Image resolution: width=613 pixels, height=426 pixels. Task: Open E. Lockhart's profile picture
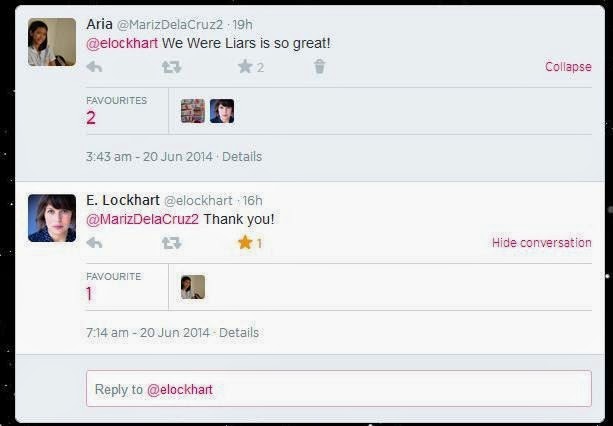52,218
